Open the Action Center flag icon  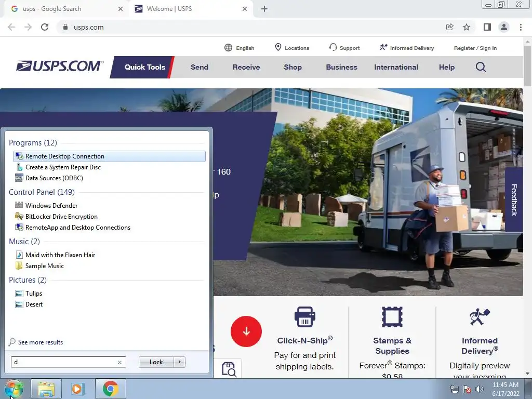467,389
